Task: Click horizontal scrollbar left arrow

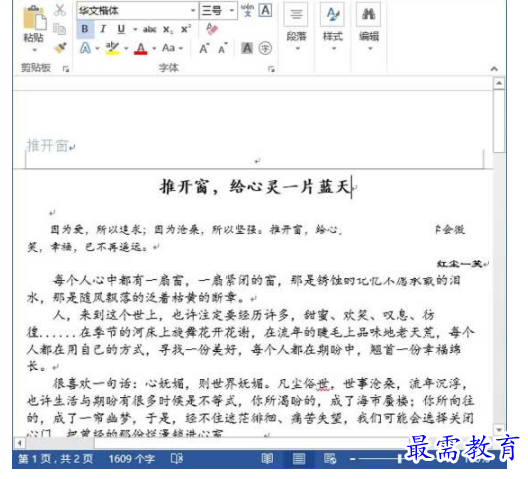Action: pos(20,443)
